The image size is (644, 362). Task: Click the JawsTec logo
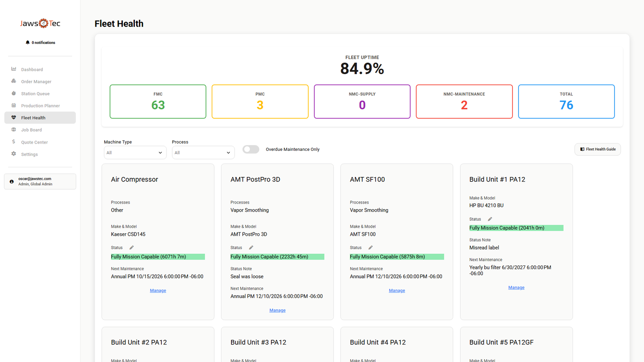40,23
